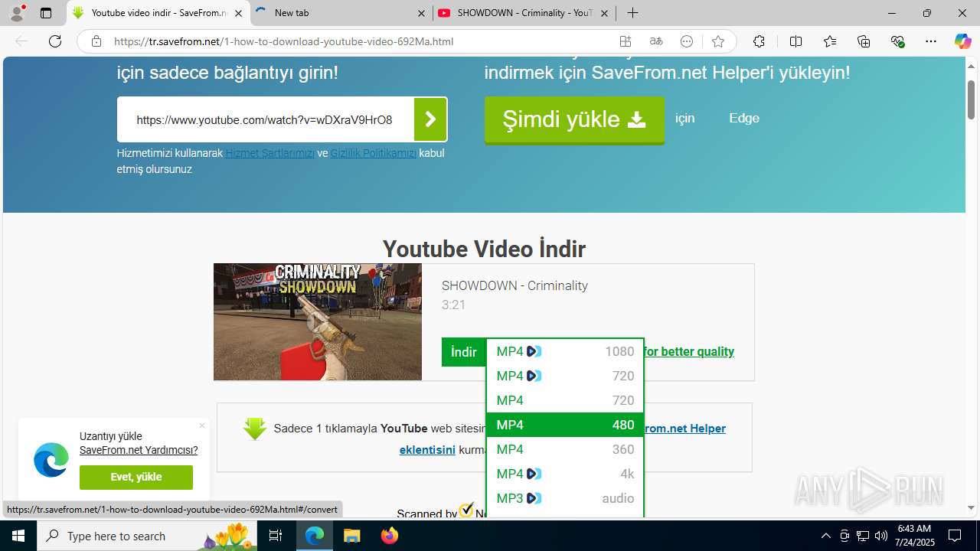Open Task View on taskbar
The image size is (980, 551).
(276, 536)
